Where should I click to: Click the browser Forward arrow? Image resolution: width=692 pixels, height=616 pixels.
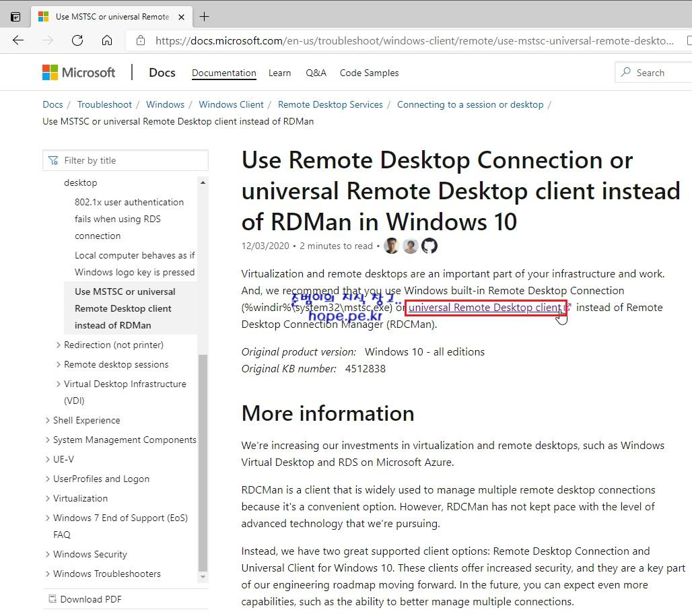48,40
